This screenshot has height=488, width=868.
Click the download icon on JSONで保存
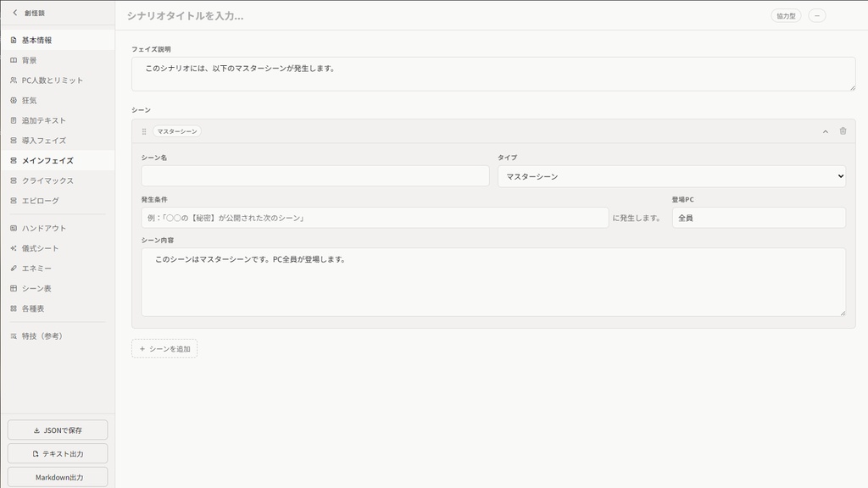pos(36,430)
